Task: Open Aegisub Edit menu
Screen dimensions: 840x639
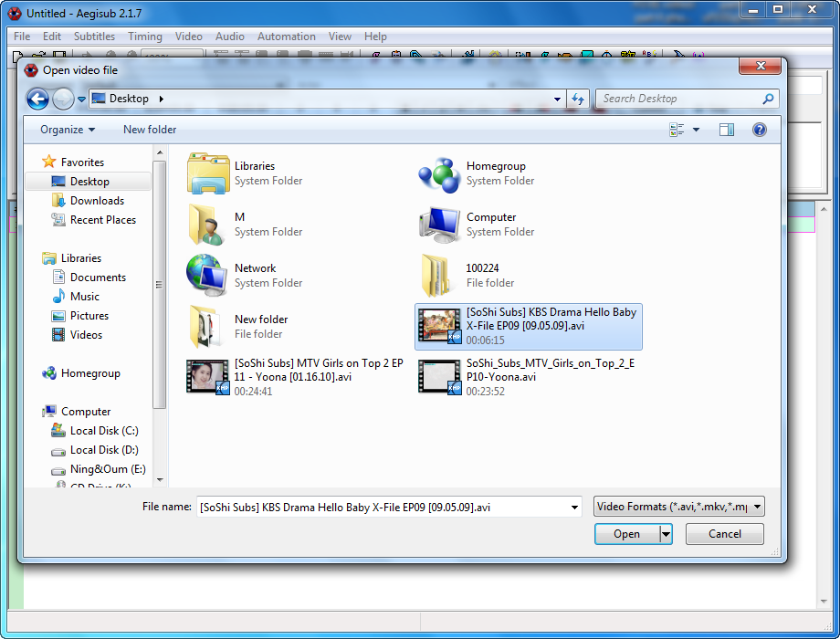Action: pos(52,37)
